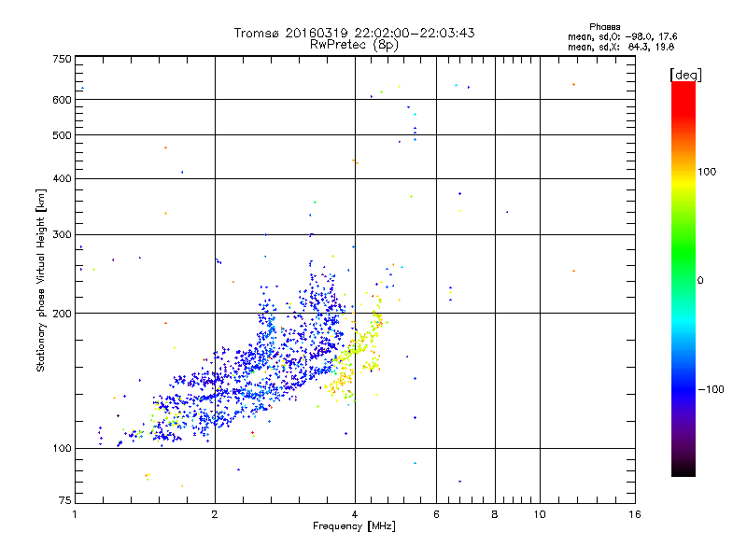Click the x-axis tick label '1'
747x560 pixels.
[x=75, y=514]
